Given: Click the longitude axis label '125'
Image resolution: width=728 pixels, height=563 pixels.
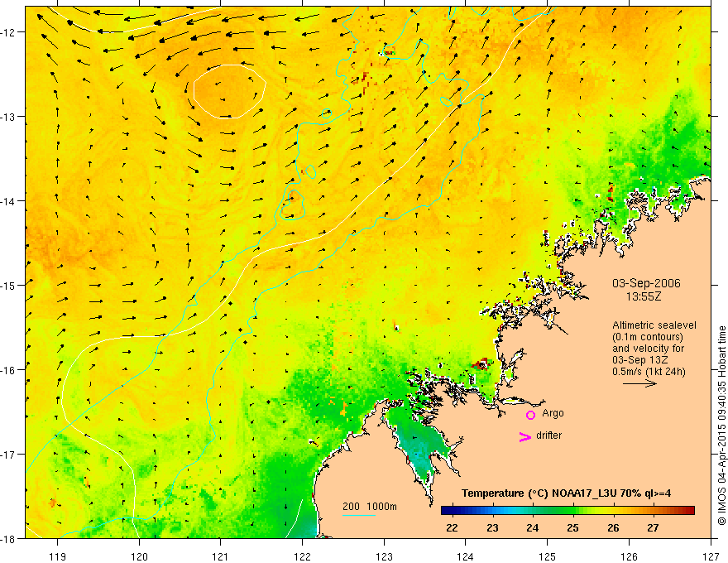Looking at the screenshot, I should [x=548, y=556].
